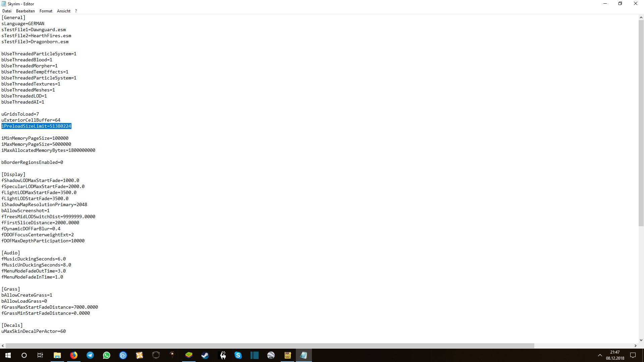
Task: Expand hidden system tray icons
Action: [x=600, y=355]
